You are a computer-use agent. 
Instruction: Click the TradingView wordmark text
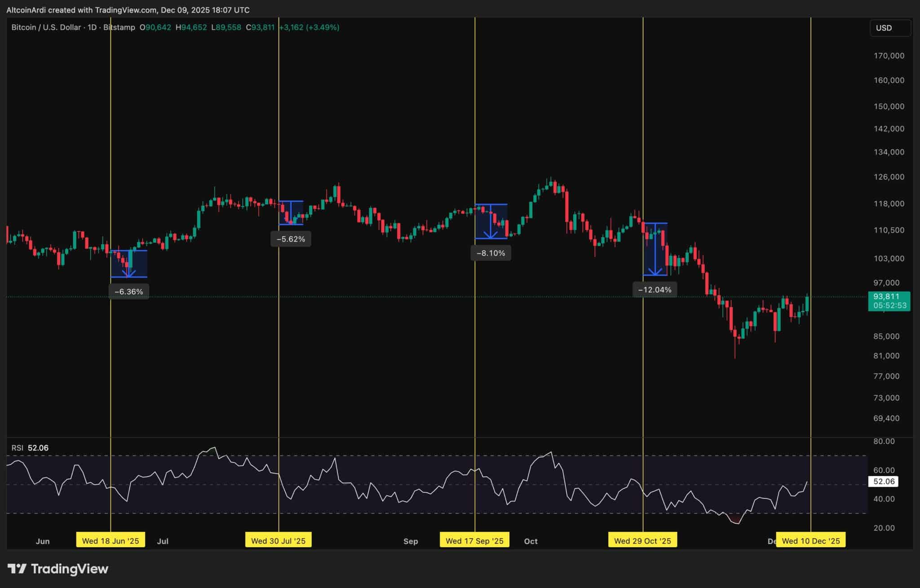point(70,569)
